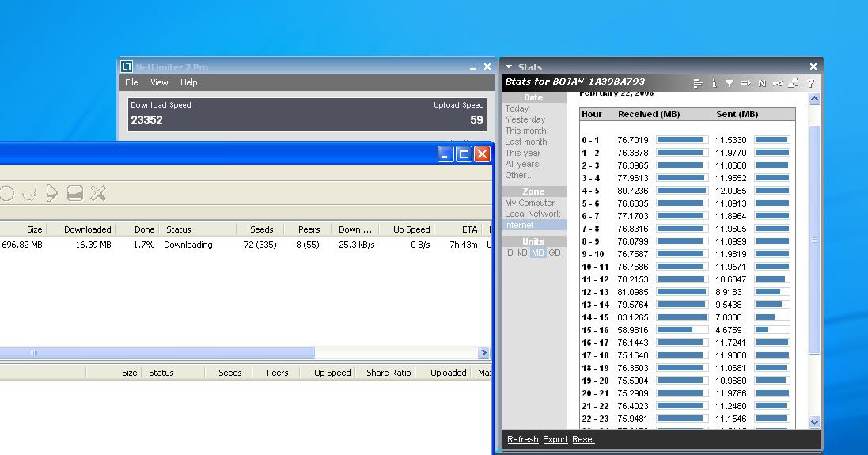Click the key icon in Stats toolbar
Viewport: 868px width, 455px height.
(x=778, y=83)
